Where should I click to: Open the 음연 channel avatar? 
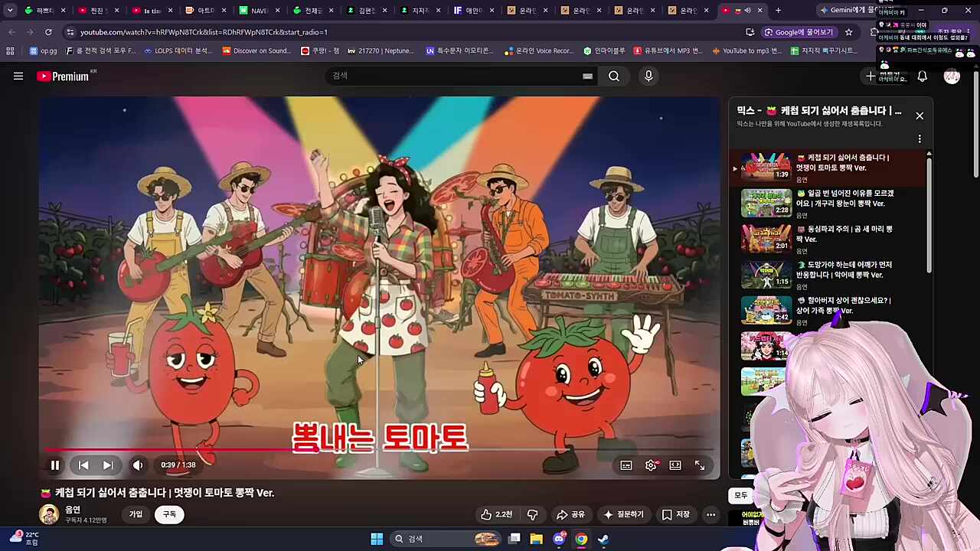coord(49,514)
